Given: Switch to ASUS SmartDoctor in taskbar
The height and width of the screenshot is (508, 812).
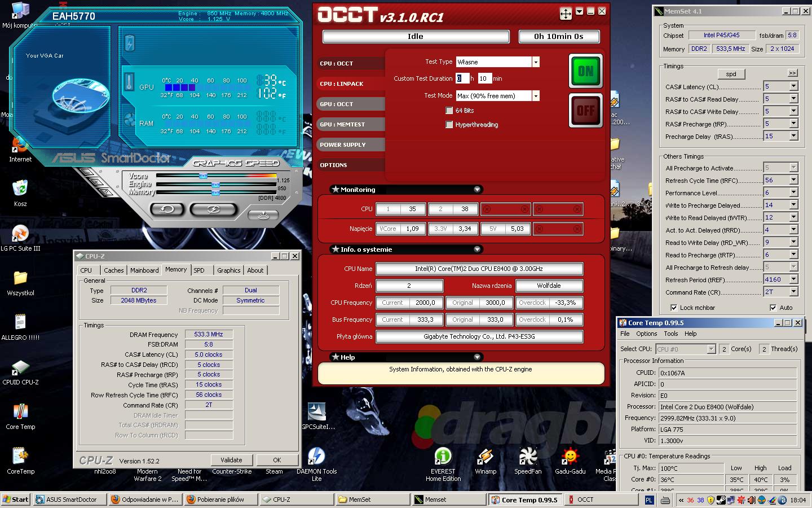Looking at the screenshot, I should 70,500.
